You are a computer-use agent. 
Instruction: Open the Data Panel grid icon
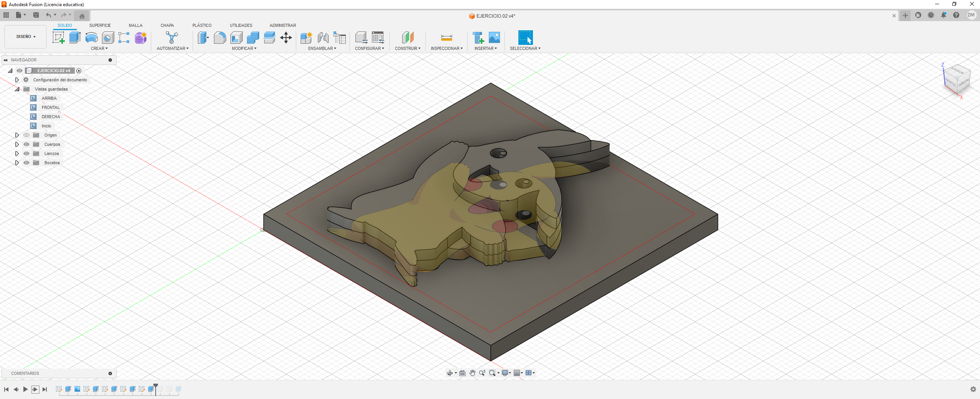[6, 15]
